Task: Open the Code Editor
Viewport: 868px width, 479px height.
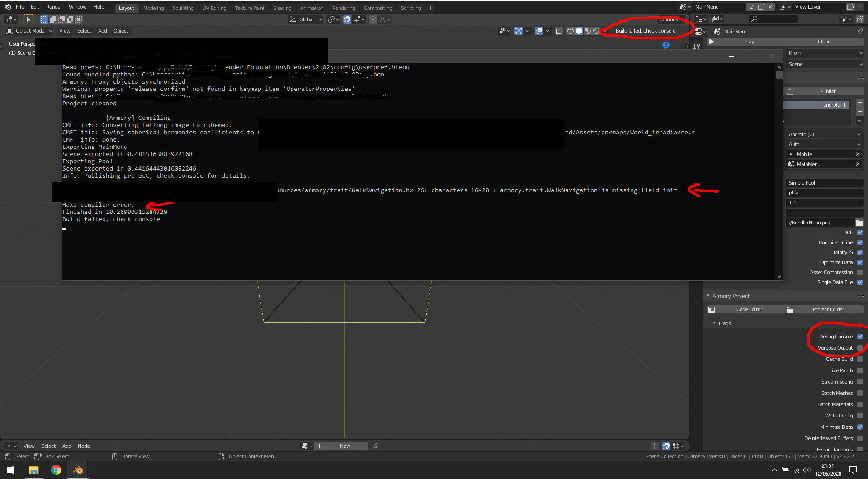Action: tap(745, 309)
